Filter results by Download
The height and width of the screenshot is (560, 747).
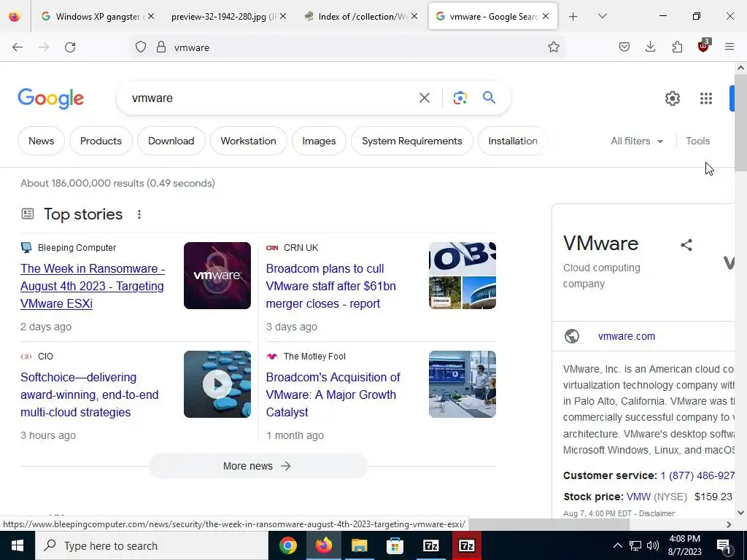(x=171, y=141)
